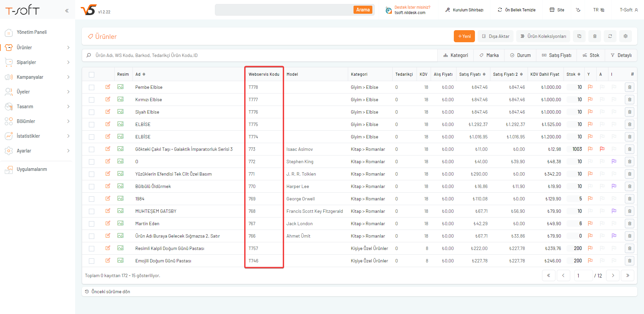Click Yönetim Paneli sidebar icon
The width and height of the screenshot is (644, 314).
[x=9, y=33]
